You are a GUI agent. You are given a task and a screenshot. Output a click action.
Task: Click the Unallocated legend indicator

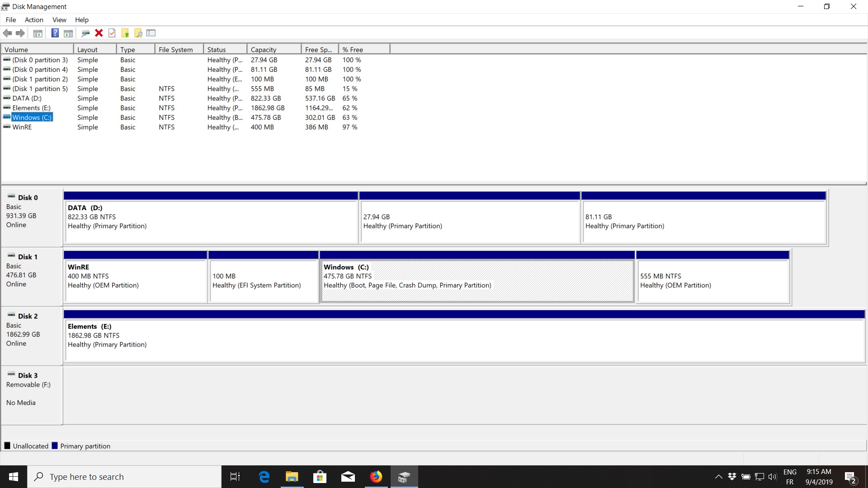tap(8, 446)
